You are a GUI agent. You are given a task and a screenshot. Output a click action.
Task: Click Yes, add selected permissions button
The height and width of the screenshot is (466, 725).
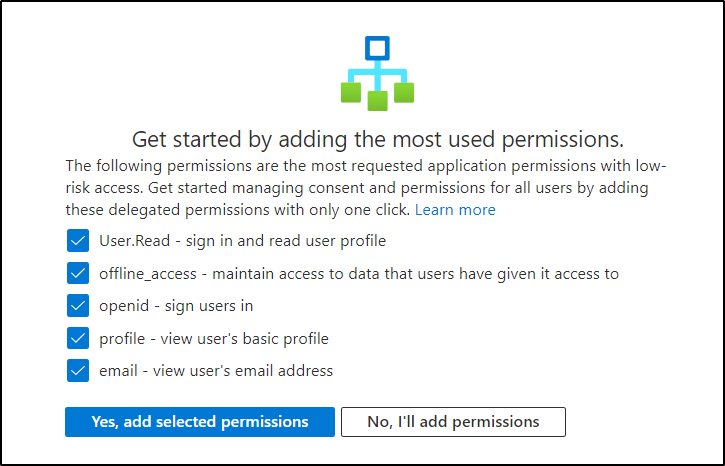(x=200, y=422)
